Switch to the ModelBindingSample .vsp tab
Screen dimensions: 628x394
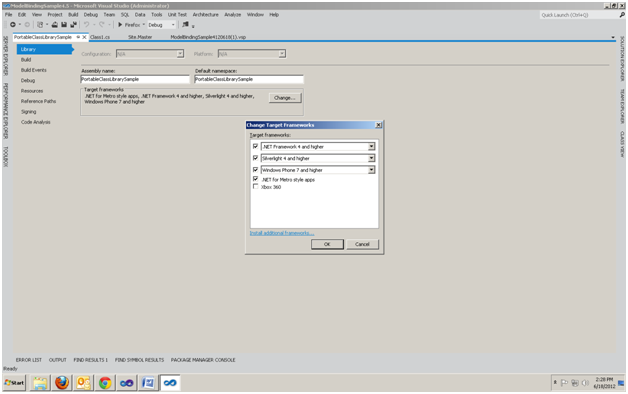pos(208,37)
